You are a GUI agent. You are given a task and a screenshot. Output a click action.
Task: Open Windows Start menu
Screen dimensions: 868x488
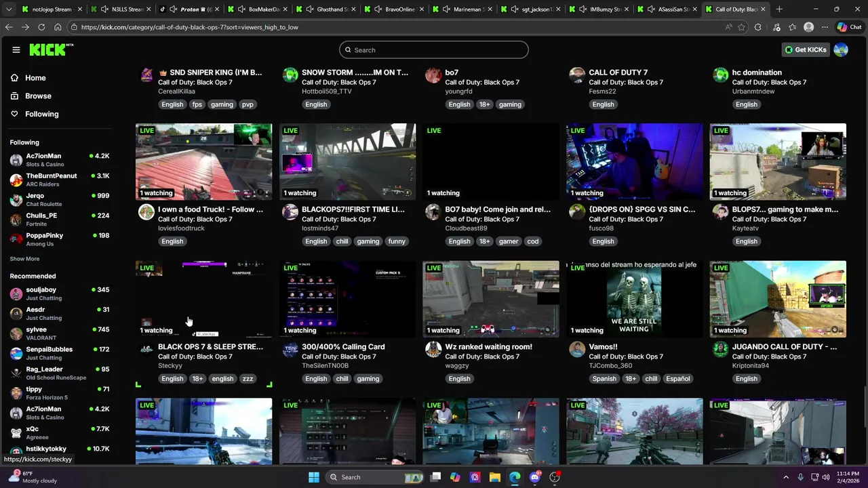click(x=314, y=477)
